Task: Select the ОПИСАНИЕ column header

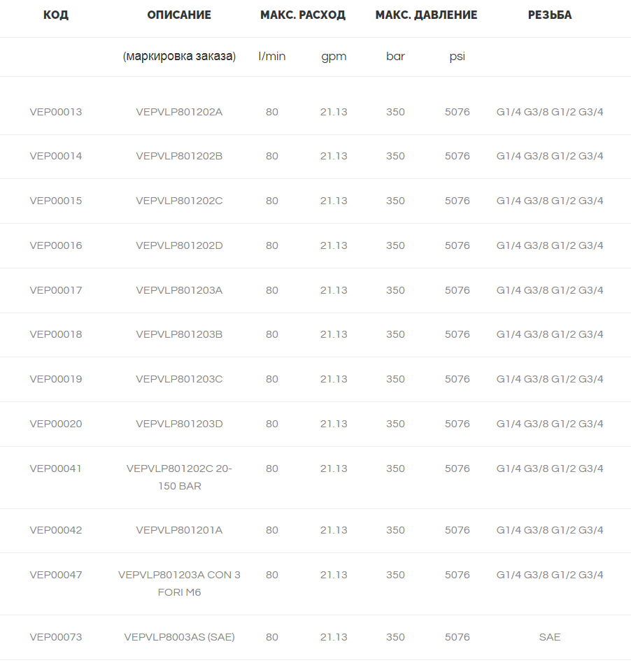Action: coord(179,15)
